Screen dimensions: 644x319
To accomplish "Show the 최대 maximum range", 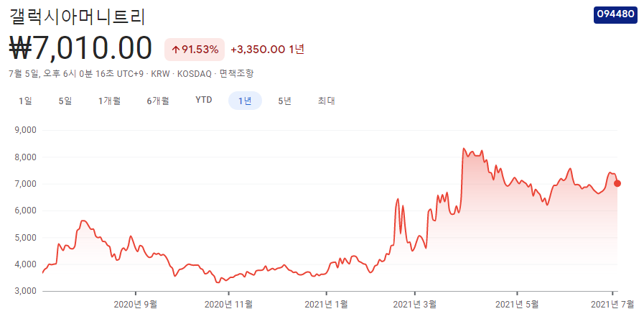I will coord(326,101).
